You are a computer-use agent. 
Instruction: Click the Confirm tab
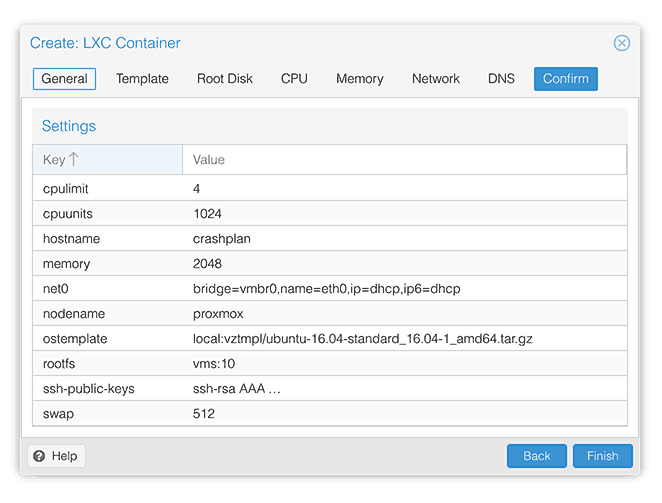pyautogui.click(x=566, y=79)
